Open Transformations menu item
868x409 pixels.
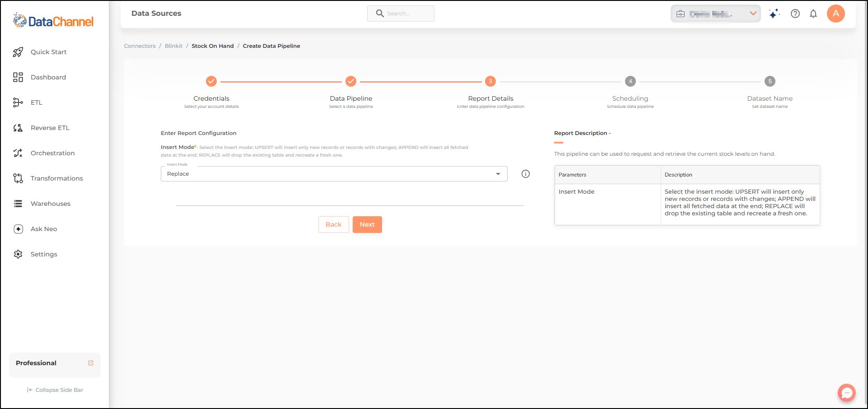[57, 178]
